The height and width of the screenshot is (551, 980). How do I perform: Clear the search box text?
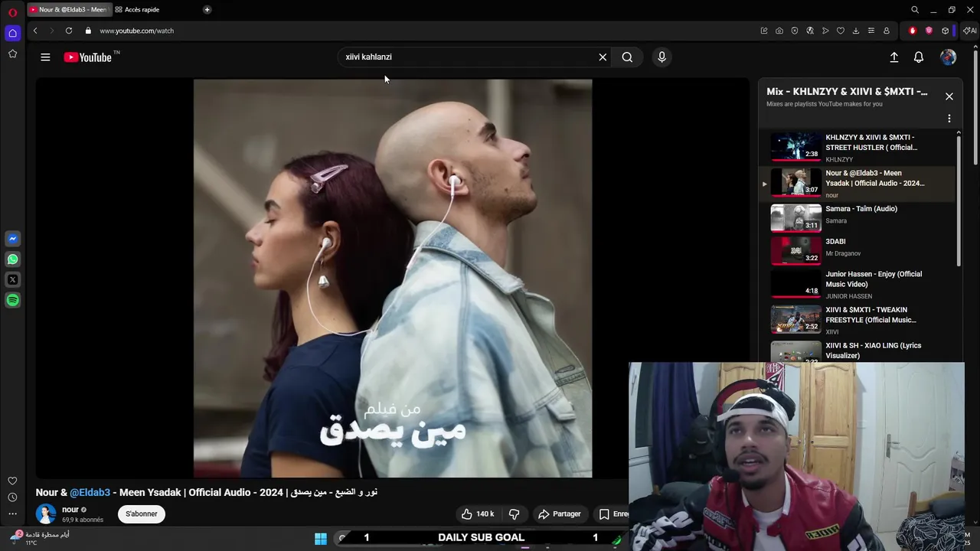click(x=603, y=57)
